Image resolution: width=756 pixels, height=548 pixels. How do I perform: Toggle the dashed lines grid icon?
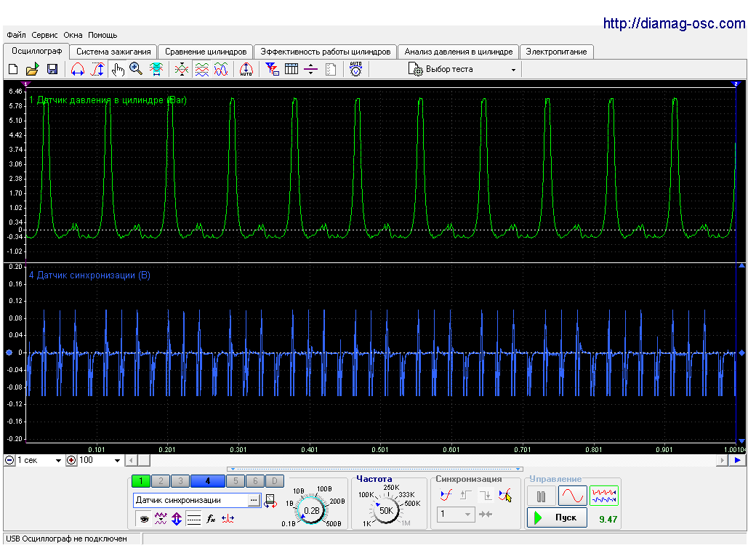click(x=194, y=519)
